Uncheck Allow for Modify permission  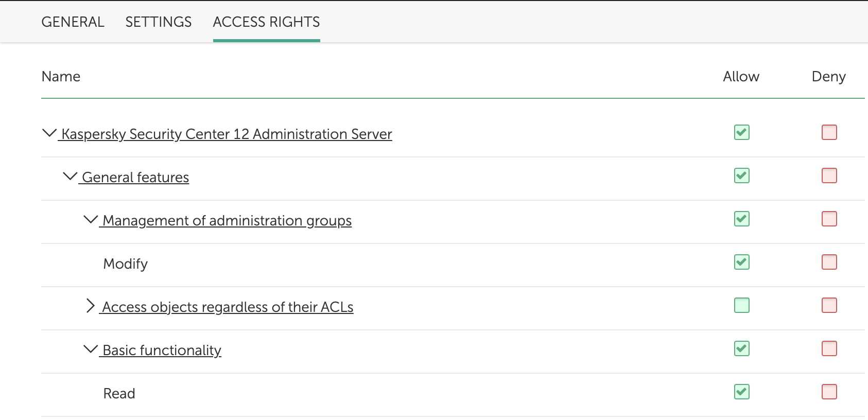tap(741, 262)
